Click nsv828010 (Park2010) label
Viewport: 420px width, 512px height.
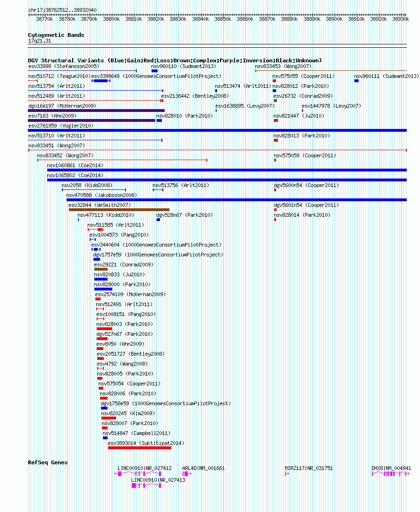[185, 116]
